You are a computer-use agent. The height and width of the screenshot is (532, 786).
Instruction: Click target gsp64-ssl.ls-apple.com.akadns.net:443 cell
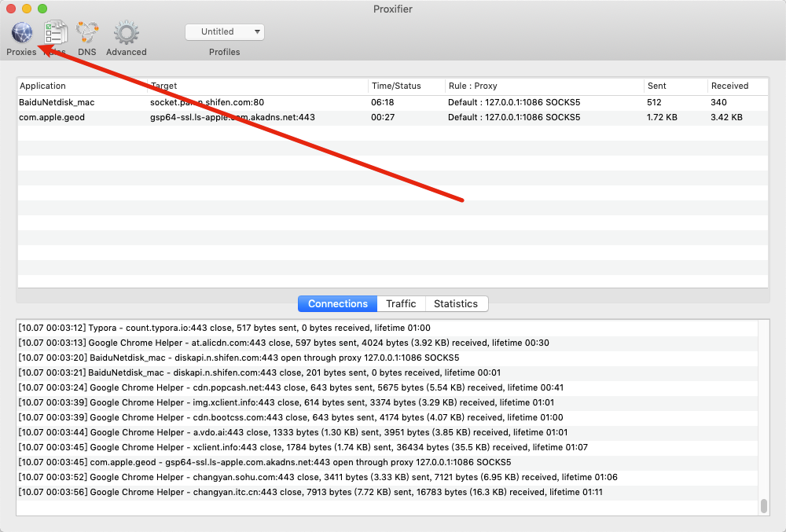pos(233,117)
